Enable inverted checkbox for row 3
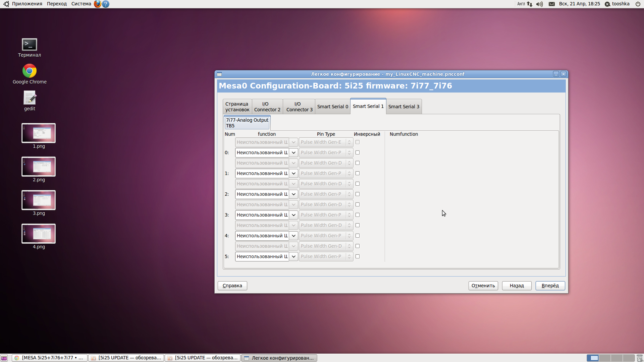Viewport: 644px width, 362px height. tap(358, 215)
